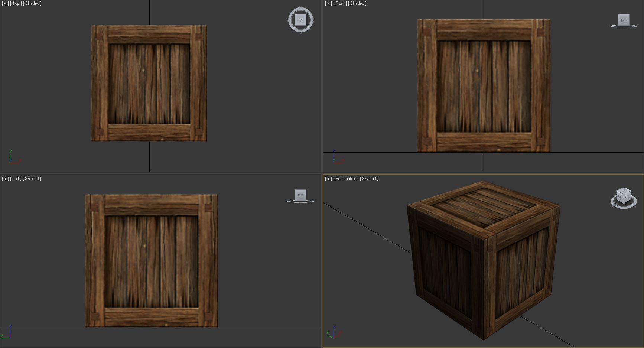644x348 pixels.
Task: Select the crate in the Perspective viewport
Action: pos(484,260)
